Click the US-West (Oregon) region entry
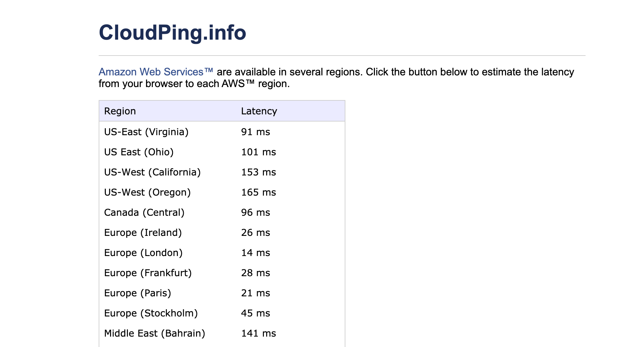The width and height of the screenshot is (644, 347). click(x=147, y=192)
